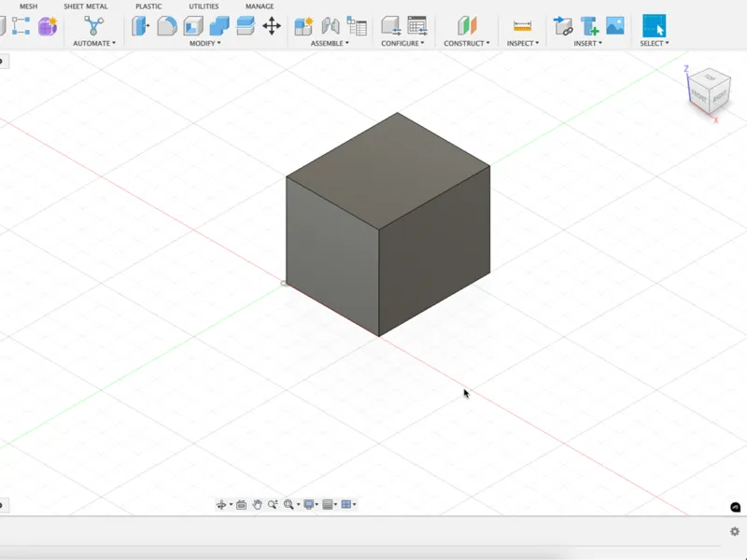The height and width of the screenshot is (560, 747).
Task: Click the Look At icon in navigation bar
Action: click(241, 505)
